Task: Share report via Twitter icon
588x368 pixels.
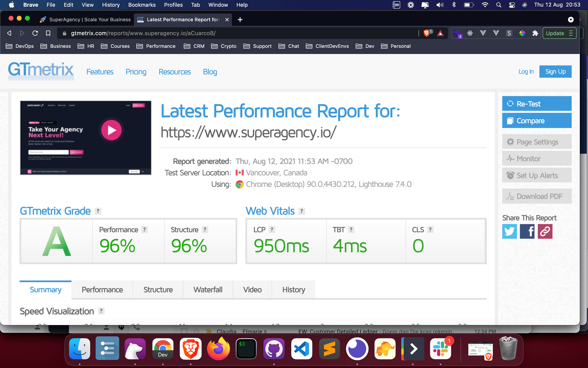Action: tap(510, 231)
